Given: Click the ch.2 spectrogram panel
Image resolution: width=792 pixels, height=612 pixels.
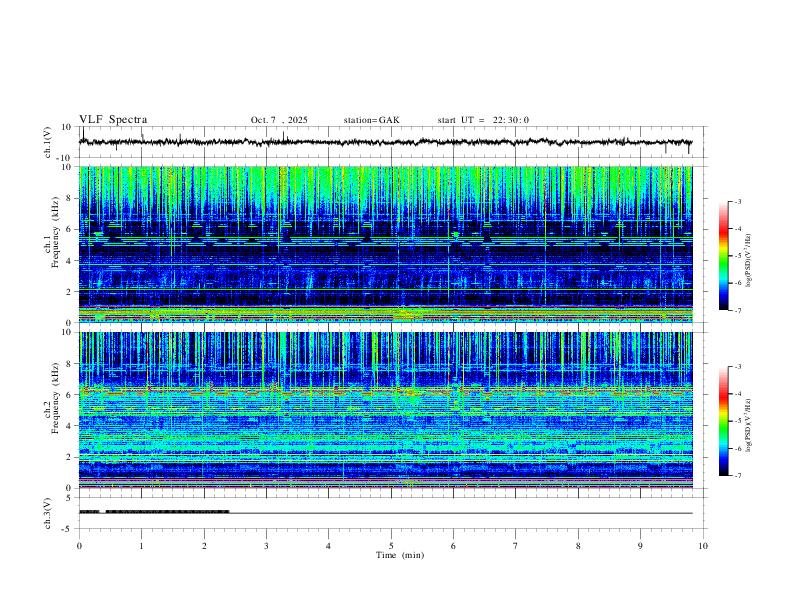Looking at the screenshot, I should pyautogui.click(x=385, y=410).
